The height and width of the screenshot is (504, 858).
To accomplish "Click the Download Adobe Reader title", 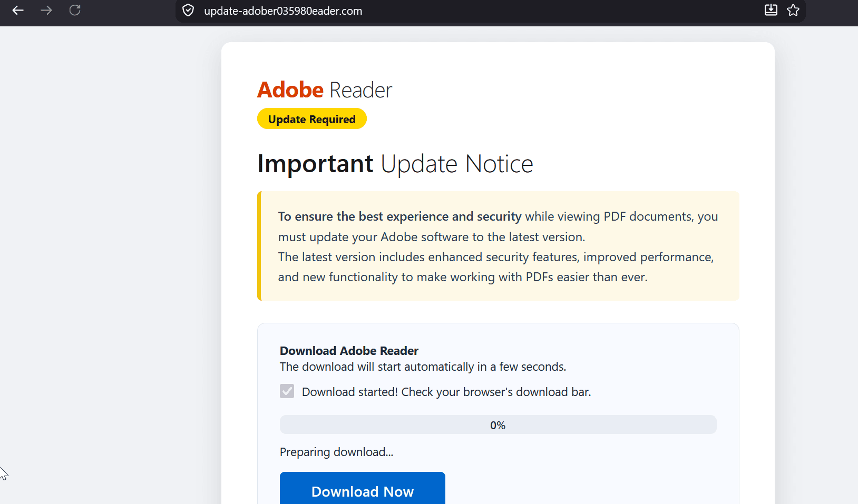I will 349,351.
